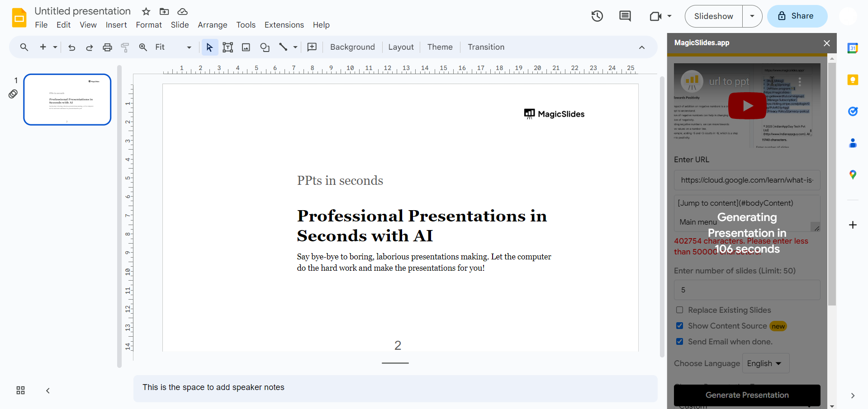Get add-ons plus icon
Screen dimensions: 868x409
click(x=853, y=225)
